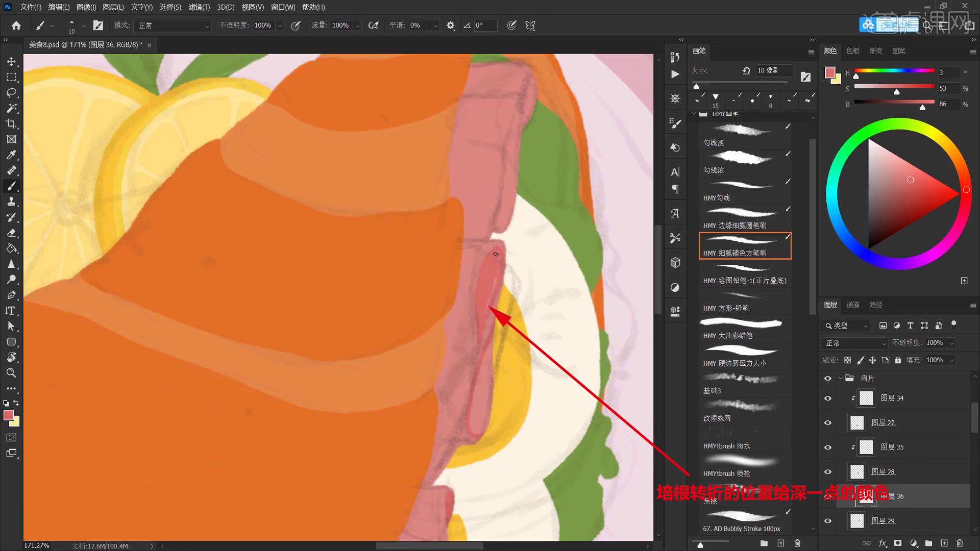The image size is (980, 551).
Task: Open the smoothing slider arrow
Action: (435, 26)
